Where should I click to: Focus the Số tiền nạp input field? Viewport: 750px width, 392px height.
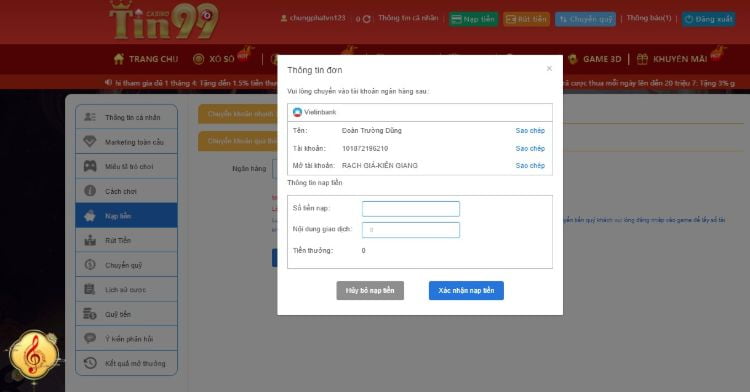(411, 208)
